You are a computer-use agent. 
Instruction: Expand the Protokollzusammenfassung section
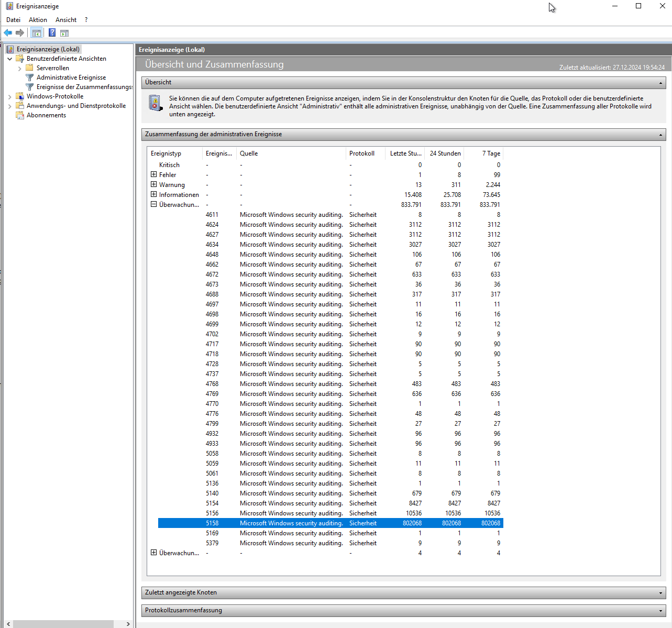click(x=404, y=610)
